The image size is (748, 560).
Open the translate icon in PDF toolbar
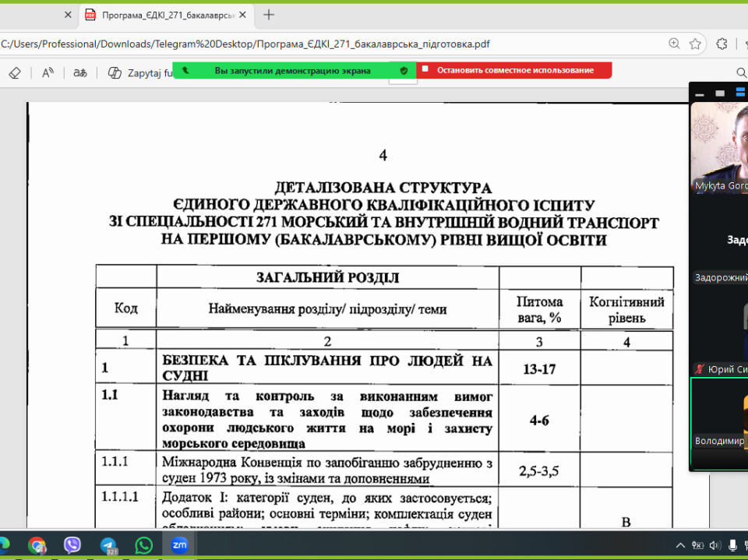click(80, 73)
